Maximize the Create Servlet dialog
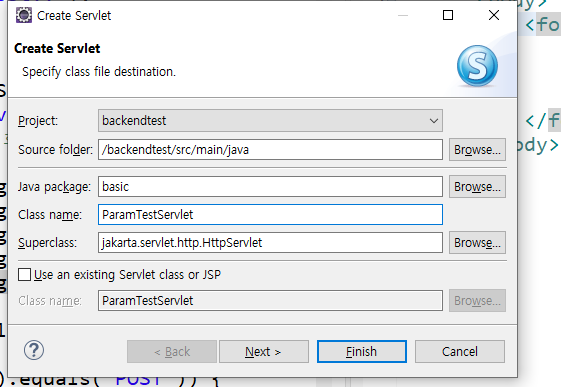Image resolution: width=561 pixels, height=387 pixels. tap(448, 15)
